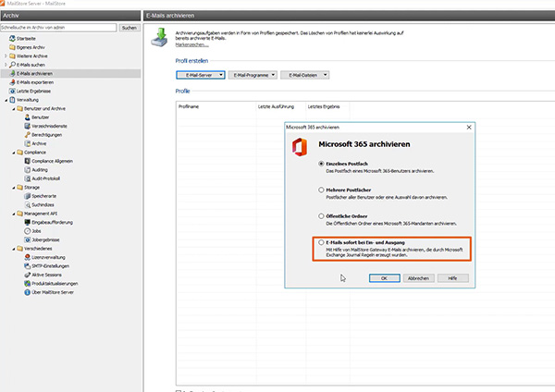
Task: Open the Berechtigungen key icon entry
Action: click(x=25, y=135)
